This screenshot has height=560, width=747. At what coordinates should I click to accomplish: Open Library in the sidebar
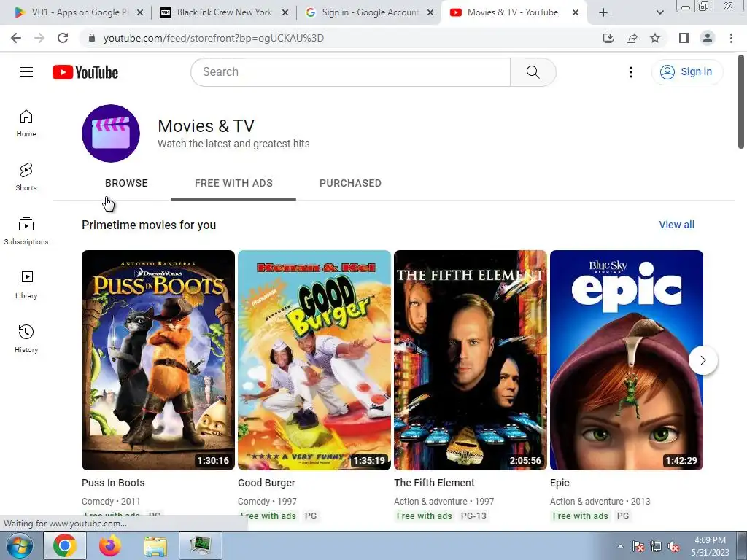[26, 285]
